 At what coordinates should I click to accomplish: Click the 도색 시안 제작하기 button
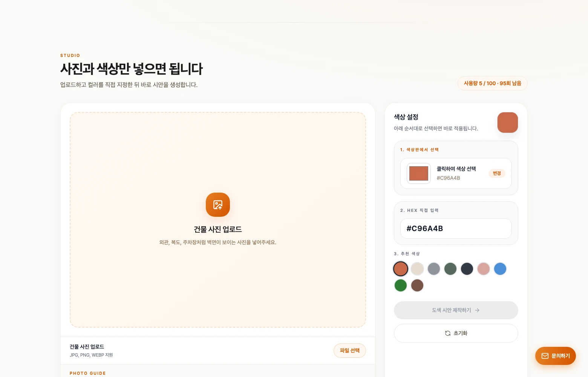click(x=456, y=310)
